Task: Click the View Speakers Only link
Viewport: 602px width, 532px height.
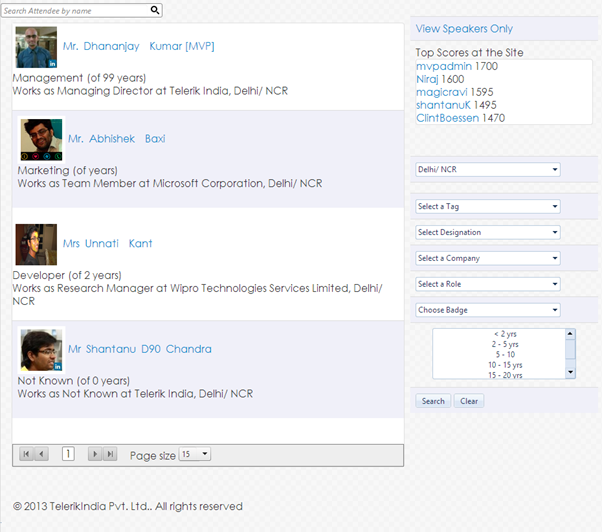Action: click(x=464, y=29)
